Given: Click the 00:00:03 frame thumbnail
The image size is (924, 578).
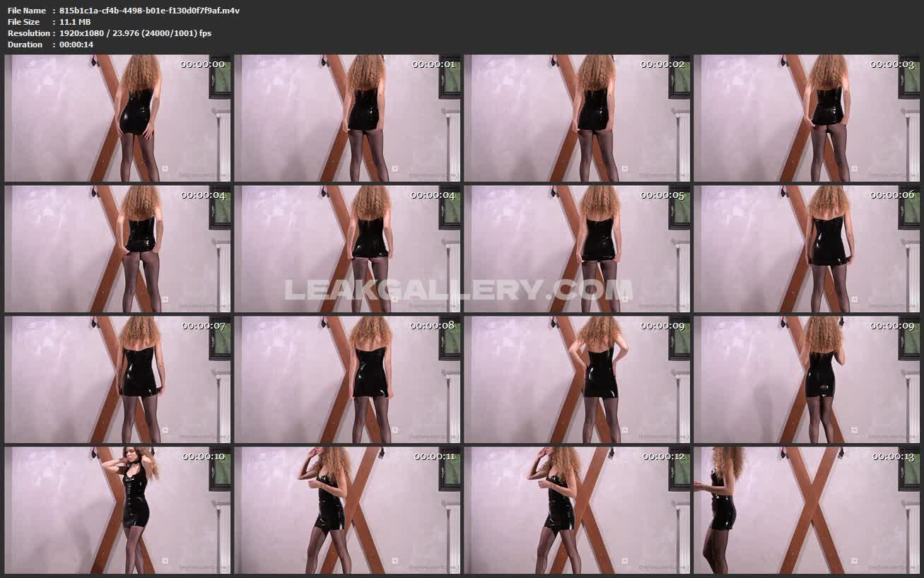Looking at the screenshot, I should [807, 118].
